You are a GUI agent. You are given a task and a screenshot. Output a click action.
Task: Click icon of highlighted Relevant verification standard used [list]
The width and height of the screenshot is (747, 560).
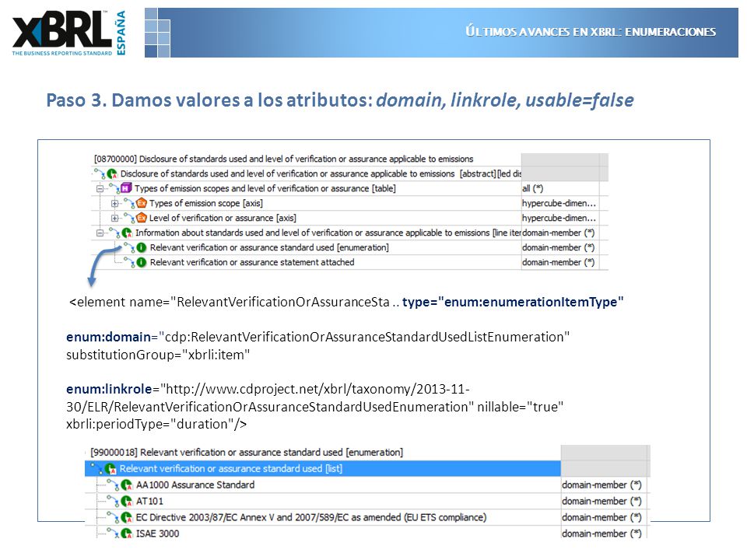pos(110,468)
